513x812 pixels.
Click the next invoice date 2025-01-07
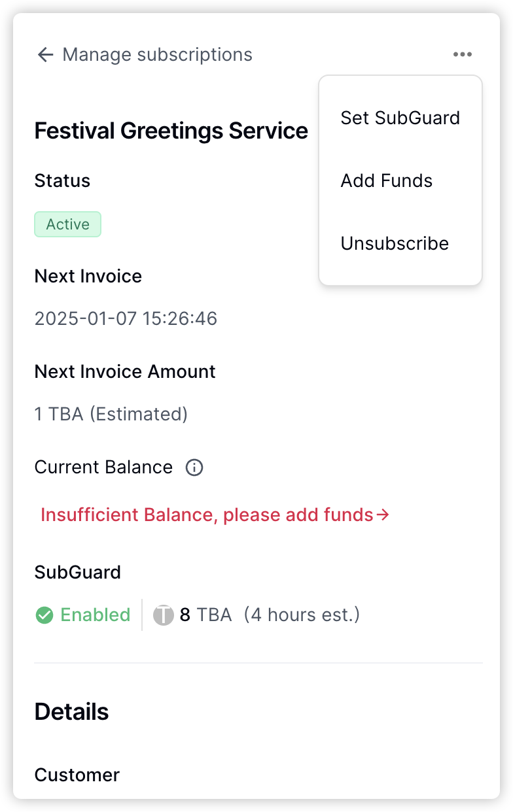(x=126, y=318)
